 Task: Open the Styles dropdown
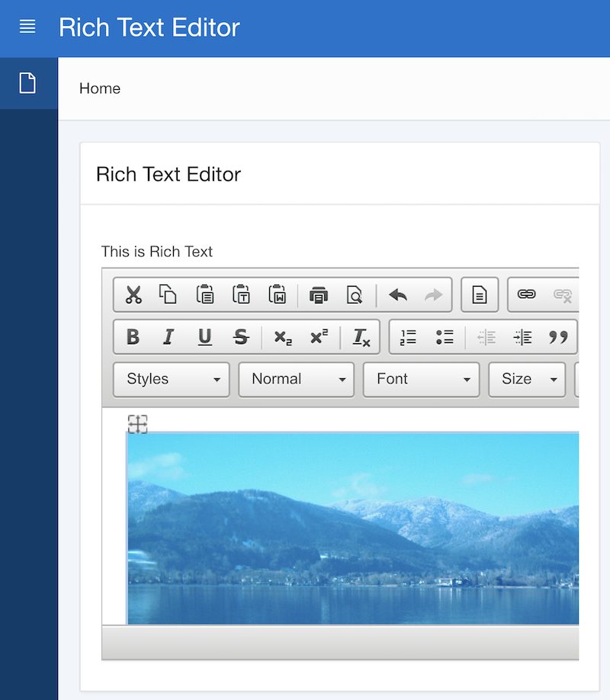pyautogui.click(x=171, y=379)
